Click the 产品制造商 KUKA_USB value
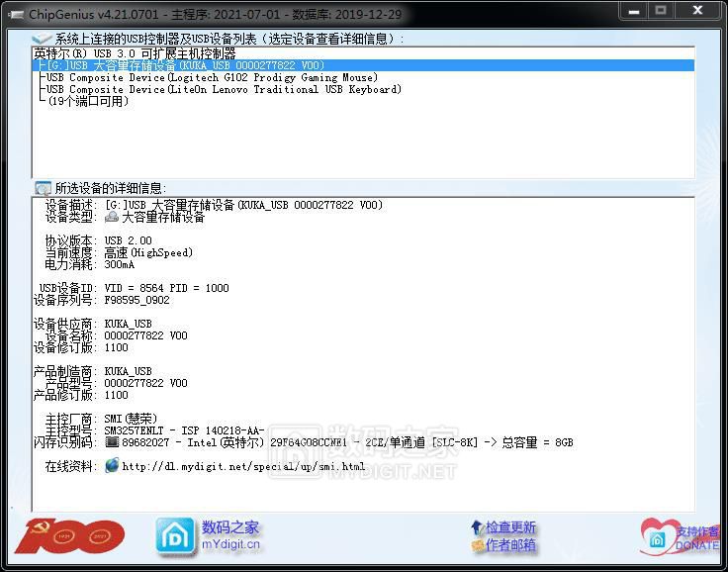The width and height of the screenshot is (728, 572). [129, 371]
